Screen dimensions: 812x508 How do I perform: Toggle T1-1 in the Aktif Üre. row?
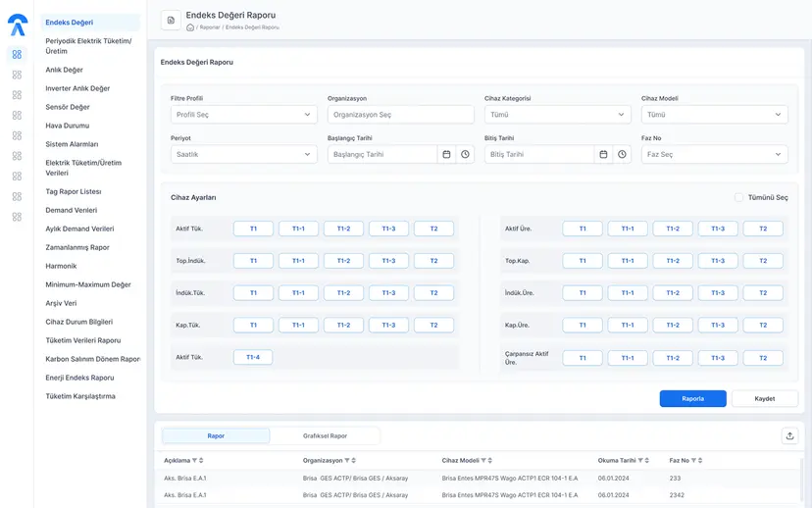coord(628,229)
